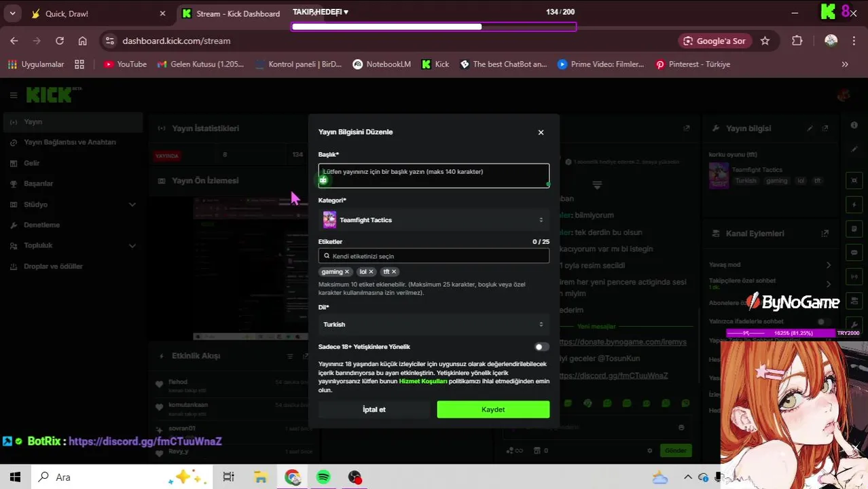Click the Etiketler tag search field

tap(433, 256)
